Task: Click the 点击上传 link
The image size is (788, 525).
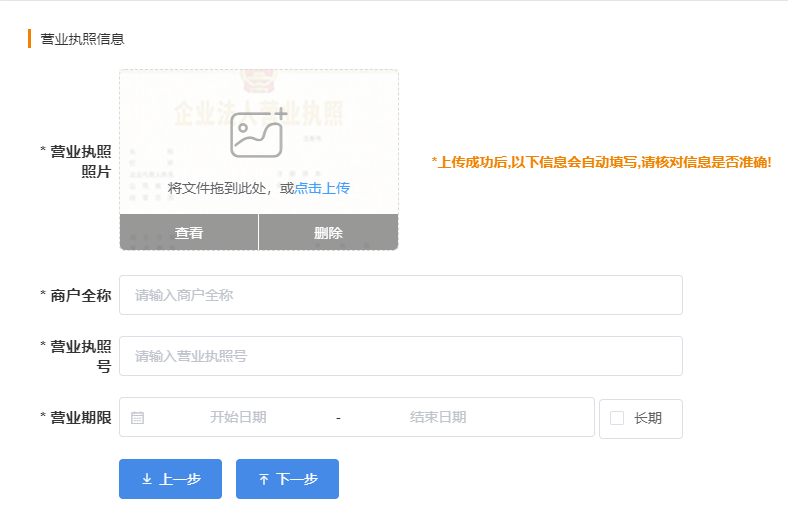Action: (322, 188)
